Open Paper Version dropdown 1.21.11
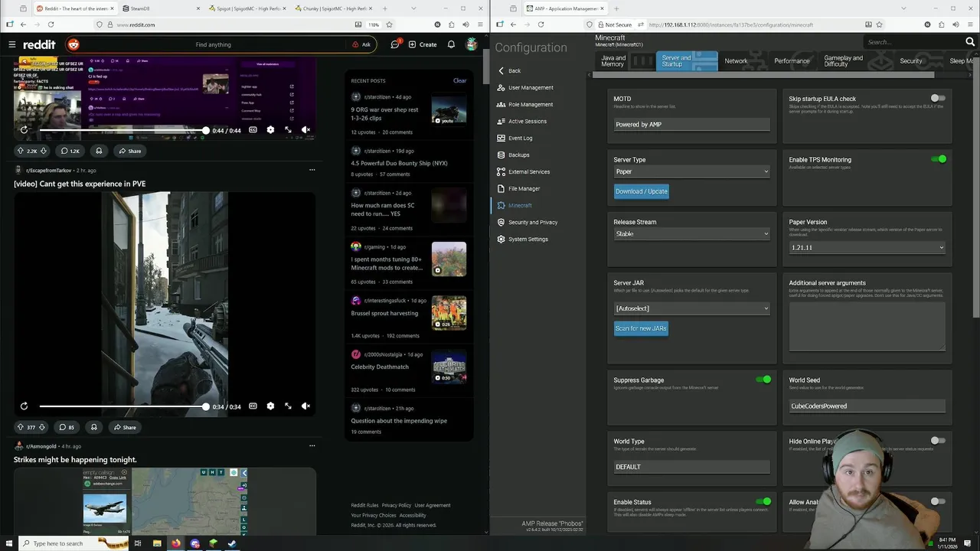 coord(867,248)
